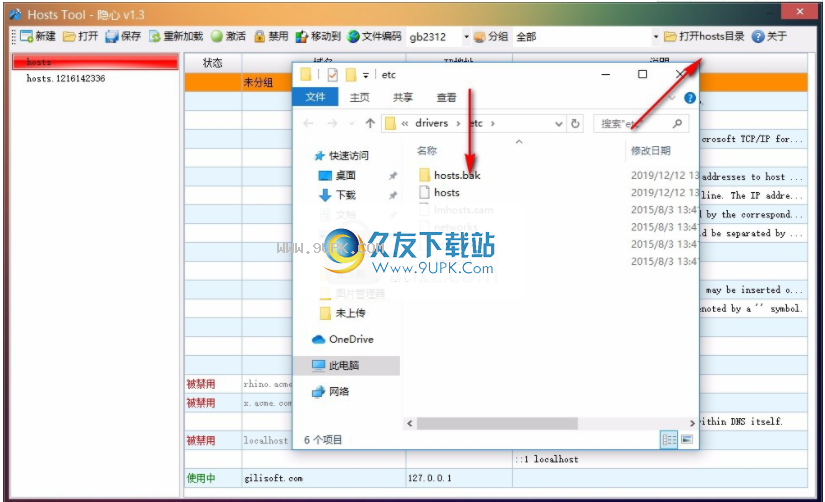This screenshot has width=825, height=502.
Task: Click the quick access properties icon
Action: pyautogui.click(x=333, y=75)
